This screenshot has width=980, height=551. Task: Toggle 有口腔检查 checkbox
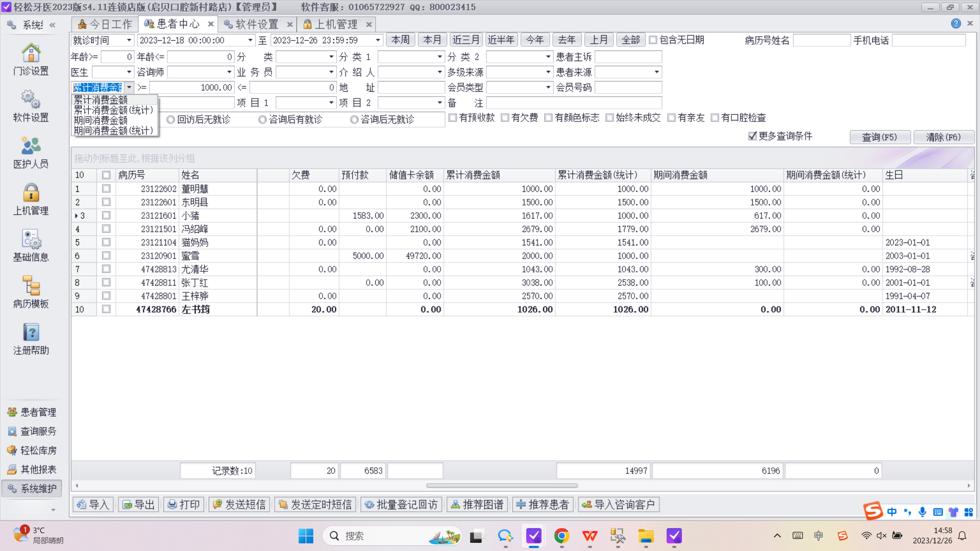tap(715, 118)
